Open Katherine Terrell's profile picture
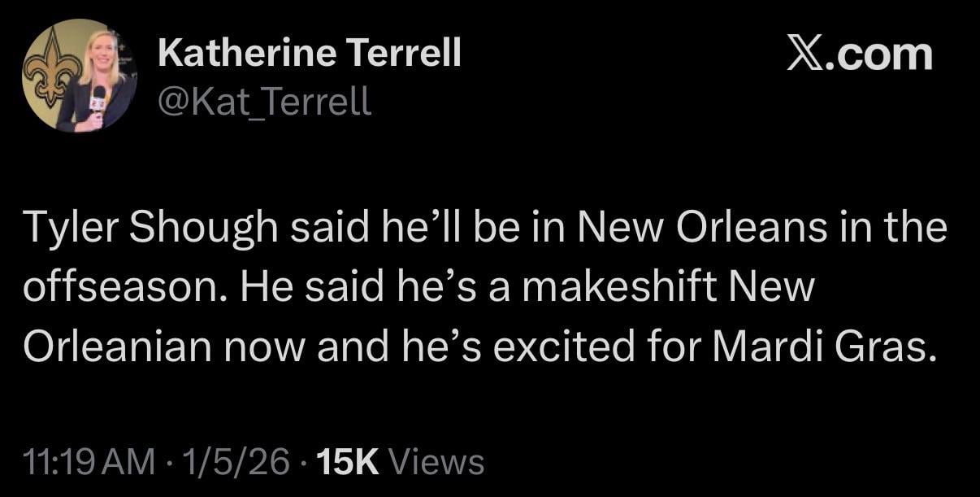Screen dimensions: 980x497 pyautogui.click(x=77, y=77)
